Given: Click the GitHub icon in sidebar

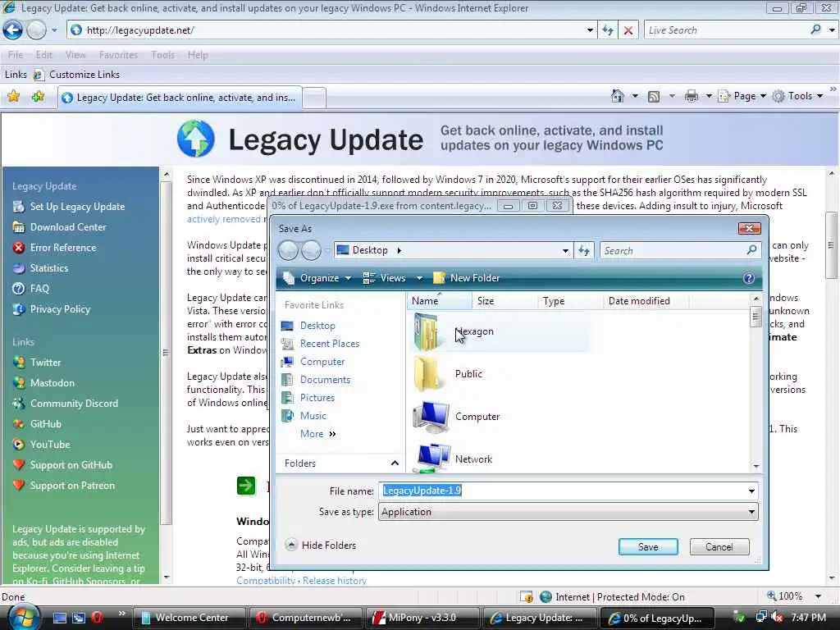Looking at the screenshot, I should click(x=19, y=424).
